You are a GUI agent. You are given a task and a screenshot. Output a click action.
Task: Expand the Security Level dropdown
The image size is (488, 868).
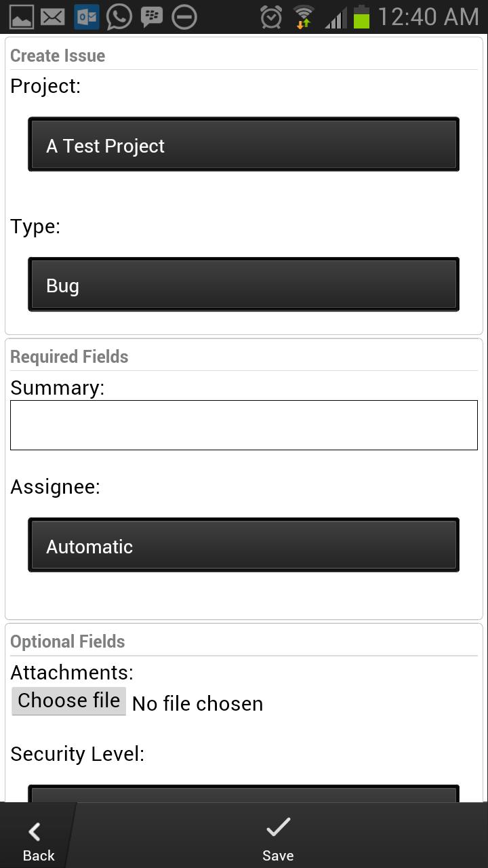tap(244, 793)
